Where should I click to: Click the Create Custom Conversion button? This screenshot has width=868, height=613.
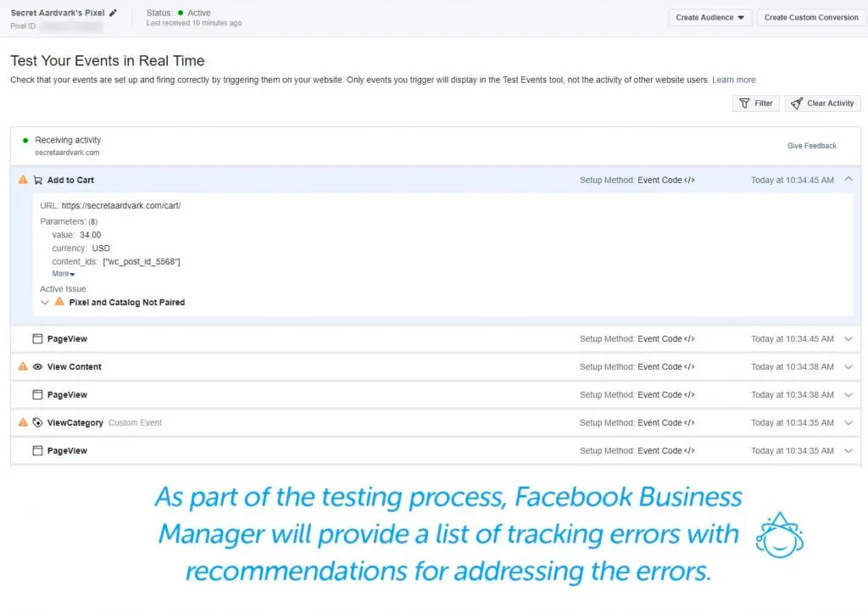coord(810,17)
